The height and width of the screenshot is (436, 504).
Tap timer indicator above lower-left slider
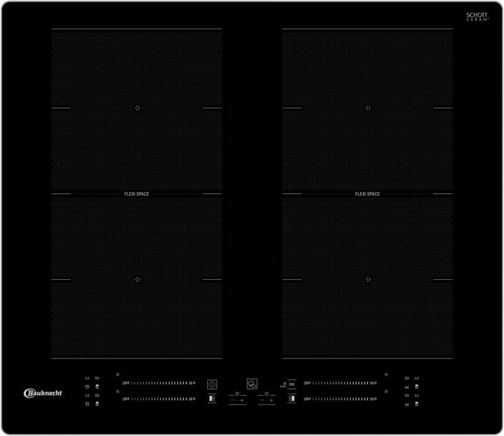tap(118, 391)
